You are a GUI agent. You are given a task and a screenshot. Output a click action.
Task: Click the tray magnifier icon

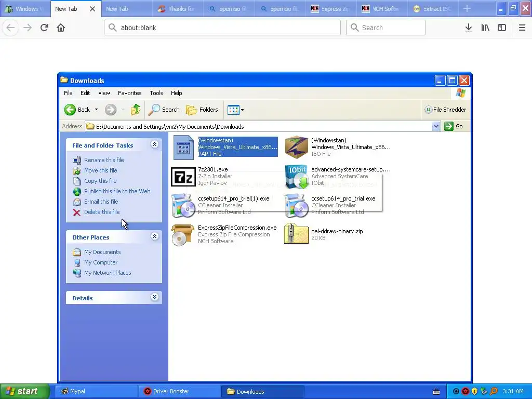(x=494, y=391)
